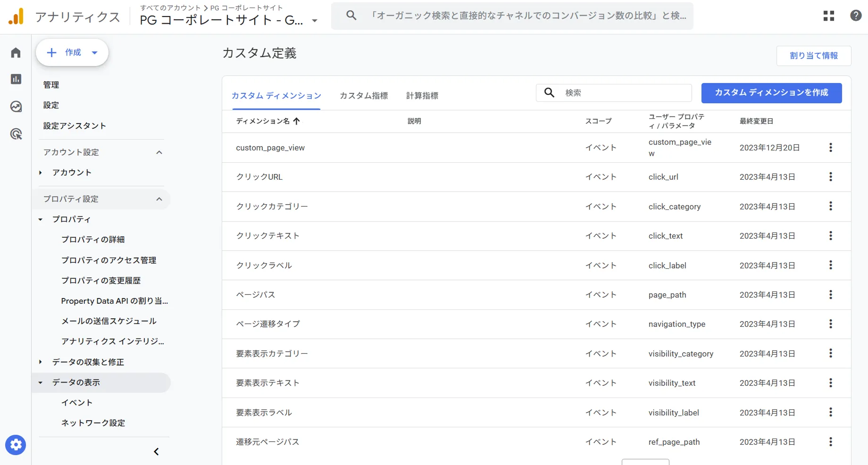Click the 割り当て情報 button
Screen dimensions: 868x465
[x=814, y=56]
